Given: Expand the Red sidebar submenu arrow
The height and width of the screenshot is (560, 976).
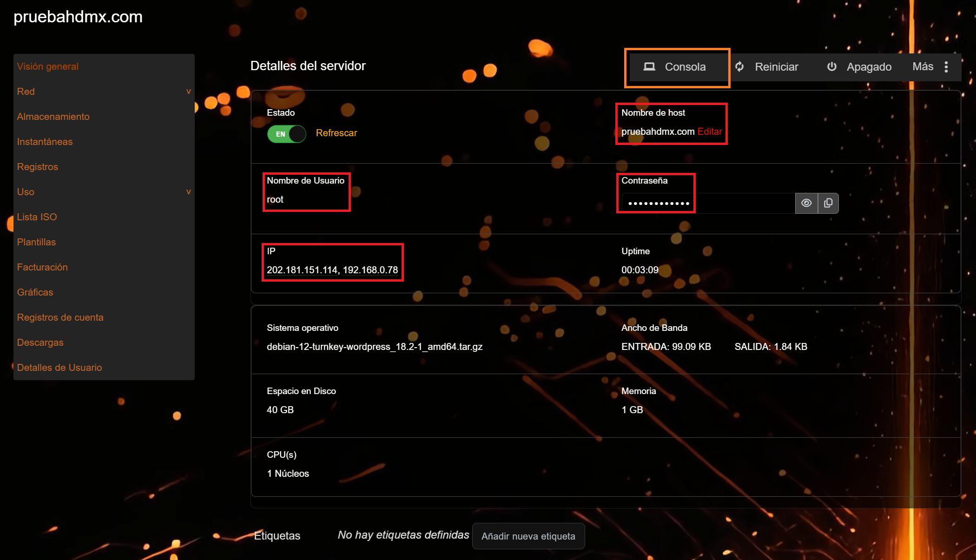Looking at the screenshot, I should (188, 92).
